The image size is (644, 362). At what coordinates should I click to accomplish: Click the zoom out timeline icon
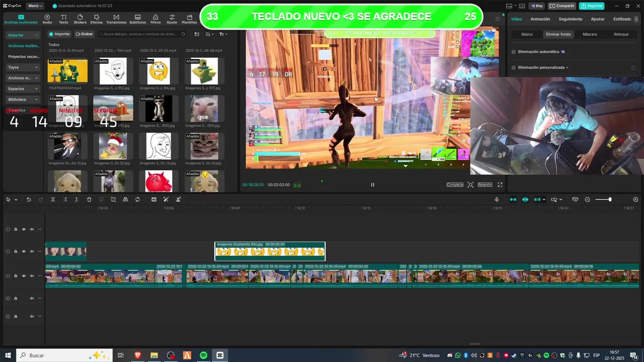pos(587,200)
